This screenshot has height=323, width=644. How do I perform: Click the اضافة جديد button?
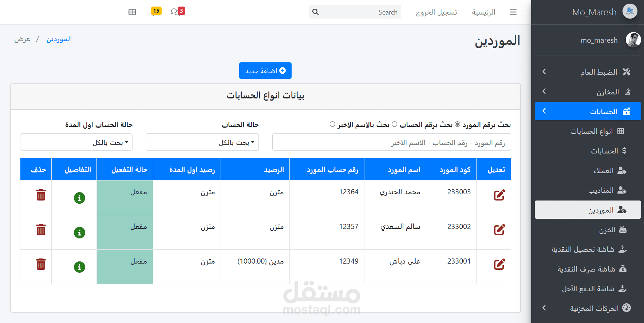pos(265,70)
